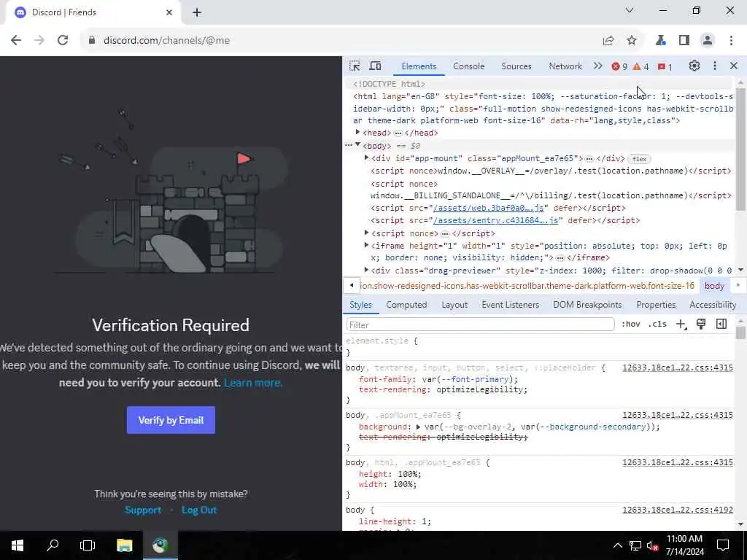The image size is (747, 560).
Task: Select the Styles tab
Action: [360, 305]
